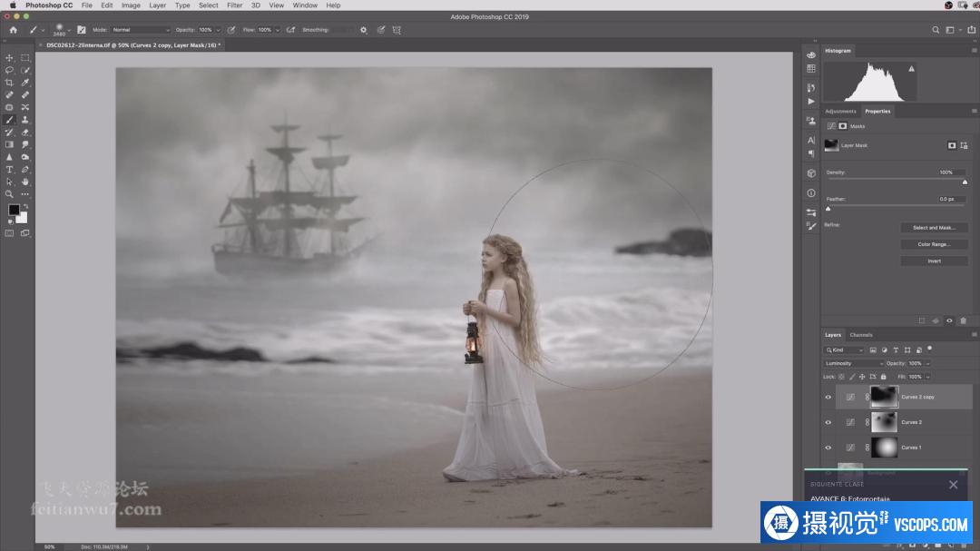Image resolution: width=980 pixels, height=551 pixels.
Task: Open the Edit Toolbar three-dots menu
Action: click(25, 194)
